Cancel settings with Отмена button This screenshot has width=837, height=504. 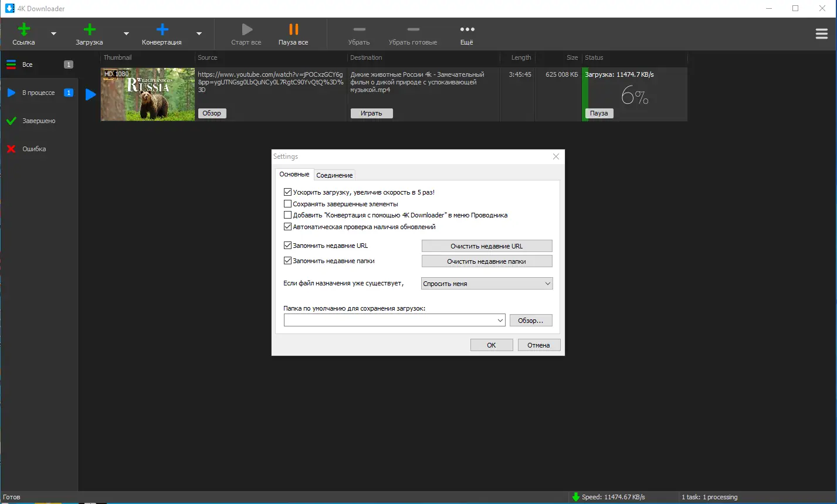(538, 345)
